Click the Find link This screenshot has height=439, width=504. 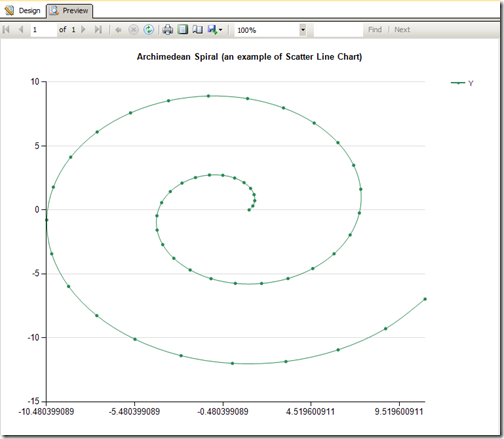[375, 30]
